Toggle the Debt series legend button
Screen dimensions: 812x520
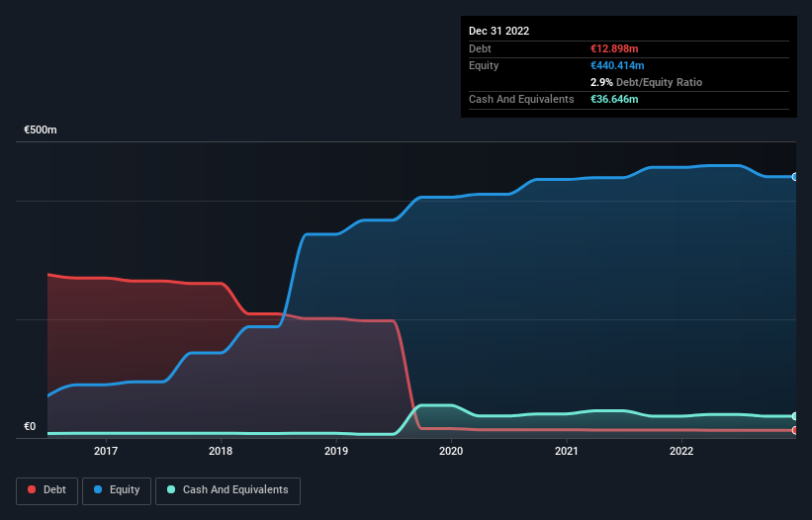(x=46, y=490)
